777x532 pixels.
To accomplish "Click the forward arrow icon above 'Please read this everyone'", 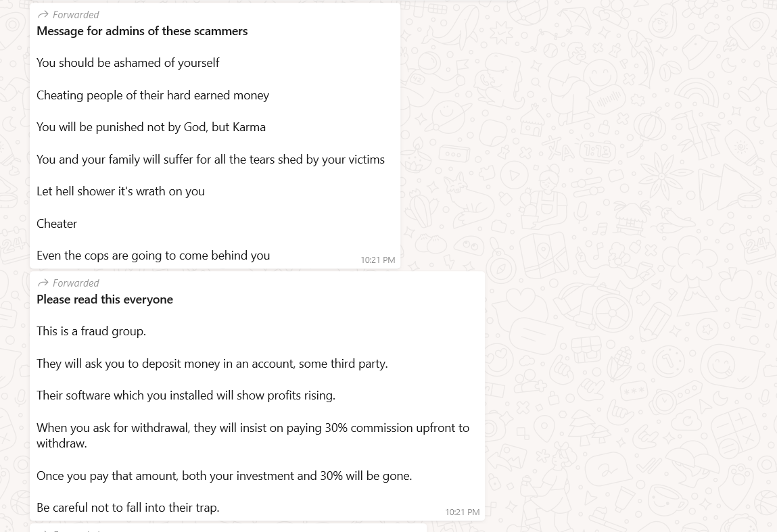I will (43, 283).
